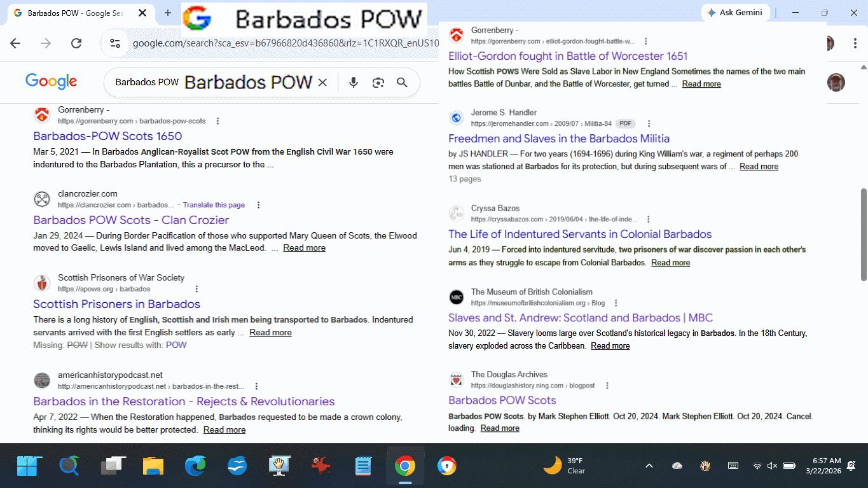Screen dimensions: 868x488
Task: Toggle the system volume mute icon
Action: (772, 466)
